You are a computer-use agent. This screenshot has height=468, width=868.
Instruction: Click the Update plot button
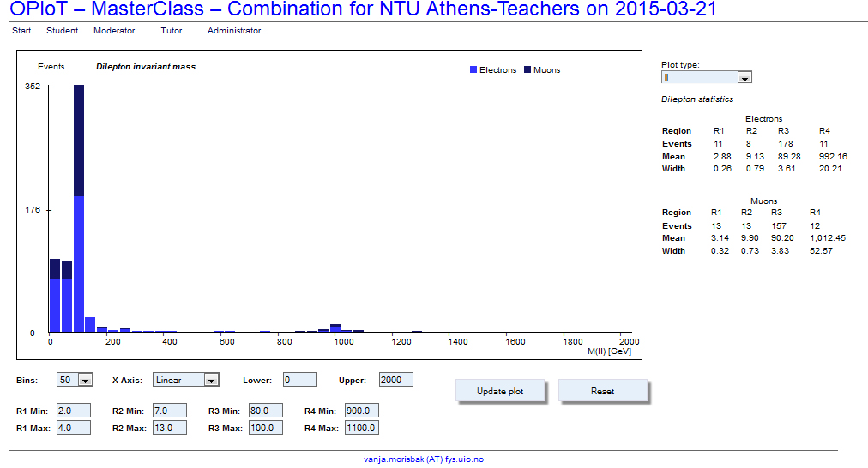click(x=500, y=391)
